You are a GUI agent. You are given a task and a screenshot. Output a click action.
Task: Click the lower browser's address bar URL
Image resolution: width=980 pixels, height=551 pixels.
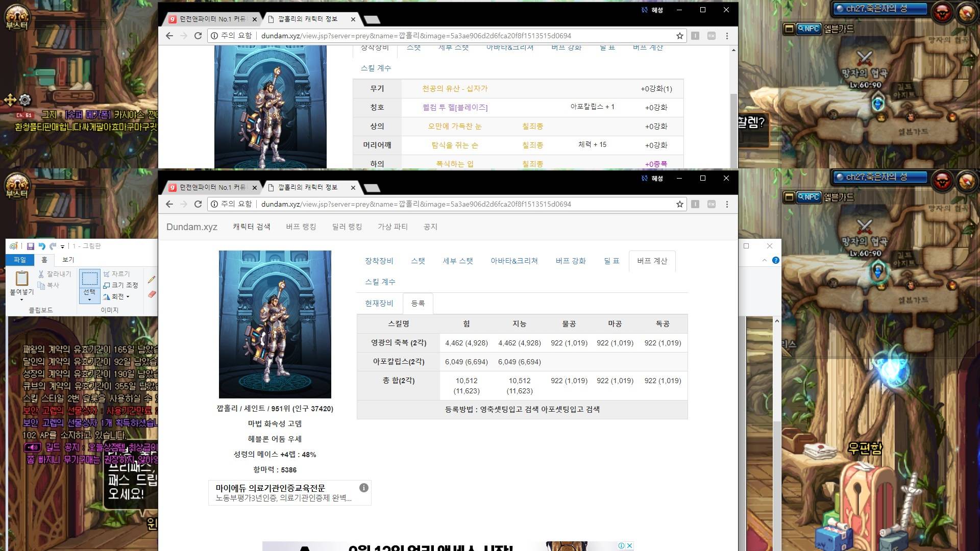click(416, 204)
